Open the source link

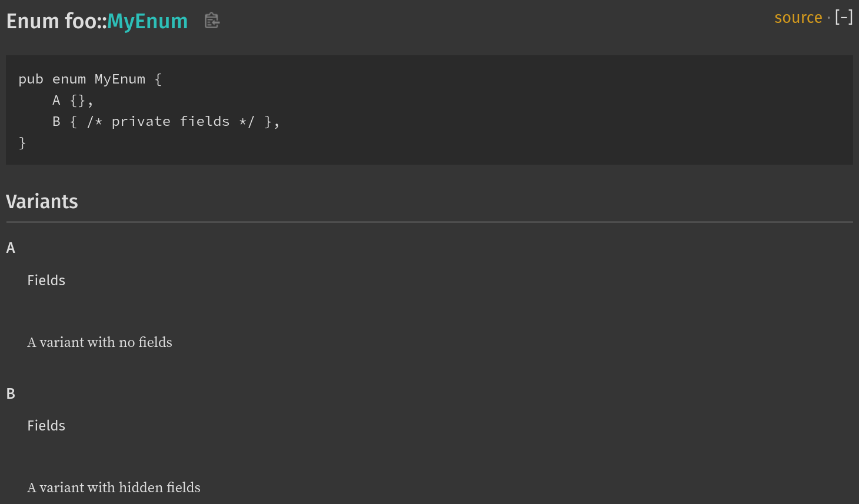(798, 18)
